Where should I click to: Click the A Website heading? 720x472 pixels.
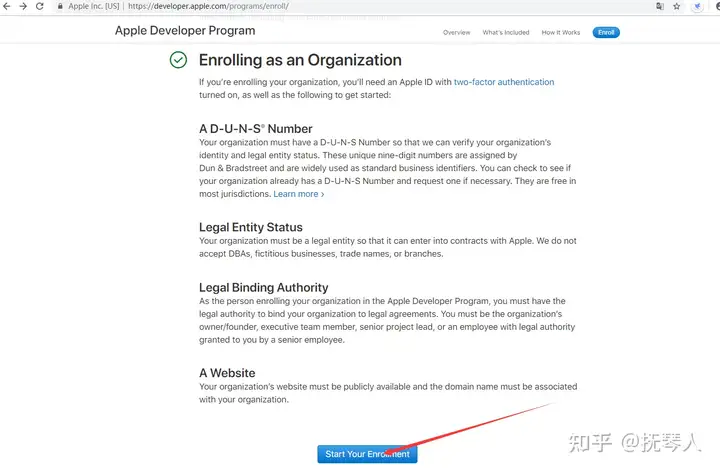[227, 373]
